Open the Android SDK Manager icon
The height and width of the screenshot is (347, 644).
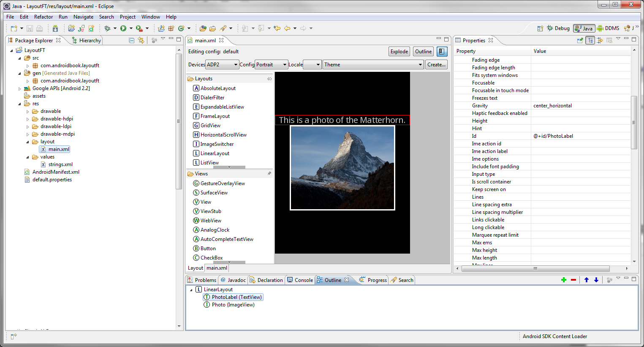[x=55, y=28]
